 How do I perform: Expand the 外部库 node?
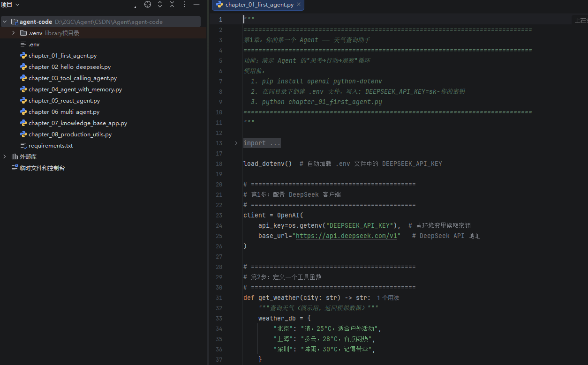5,157
